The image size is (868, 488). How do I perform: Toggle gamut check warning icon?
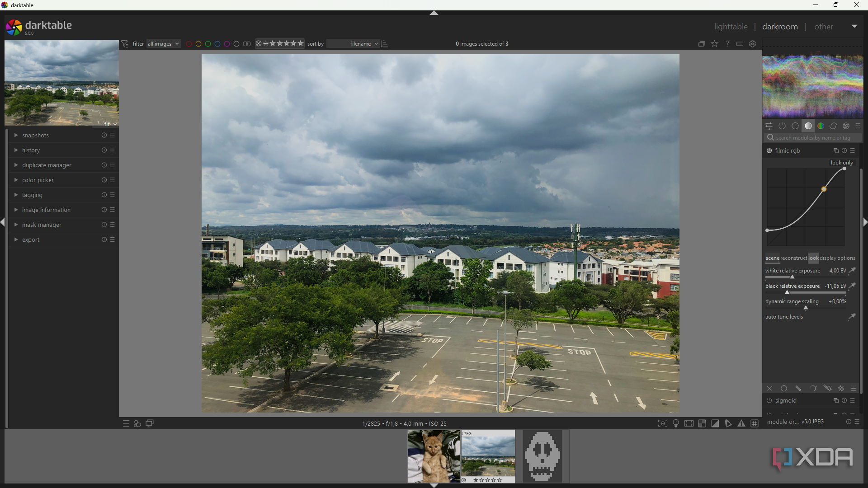[x=741, y=423]
